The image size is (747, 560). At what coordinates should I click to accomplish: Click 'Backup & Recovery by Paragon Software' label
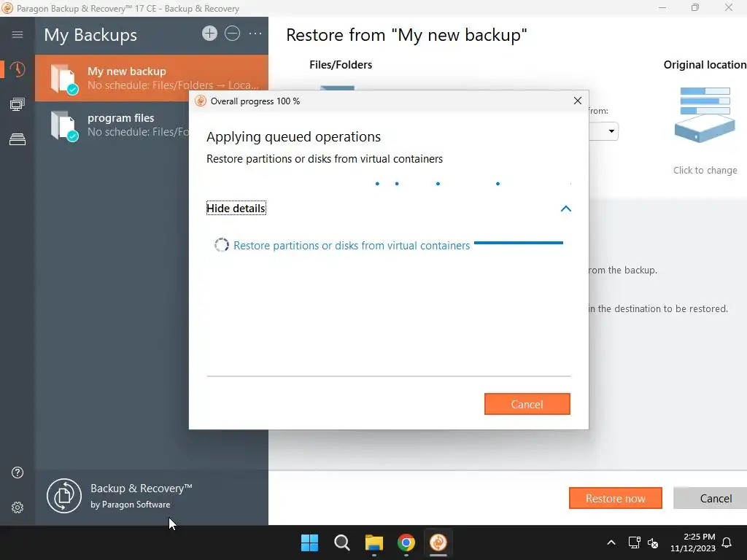[141, 496]
